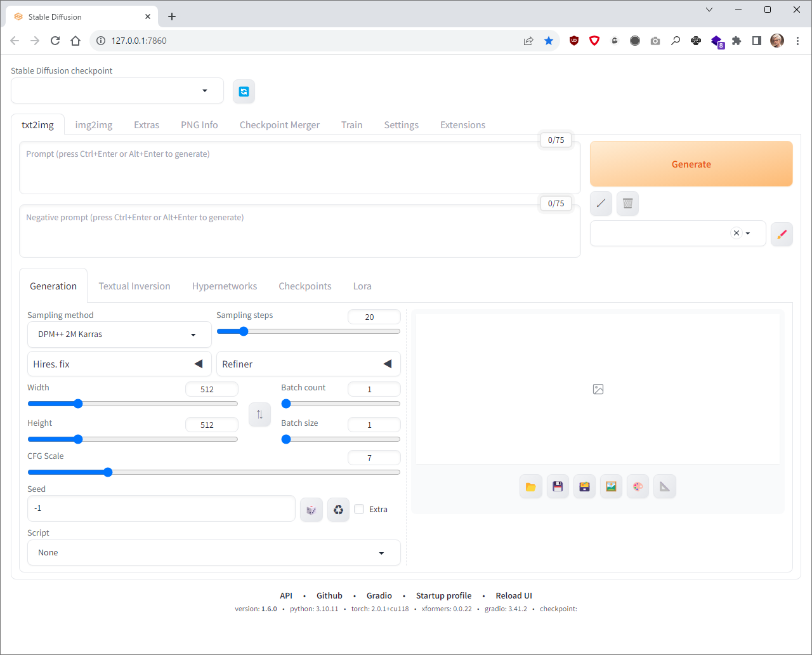Image resolution: width=812 pixels, height=655 pixels.
Task: Open the styles dropdown arrow
Action: coord(748,234)
